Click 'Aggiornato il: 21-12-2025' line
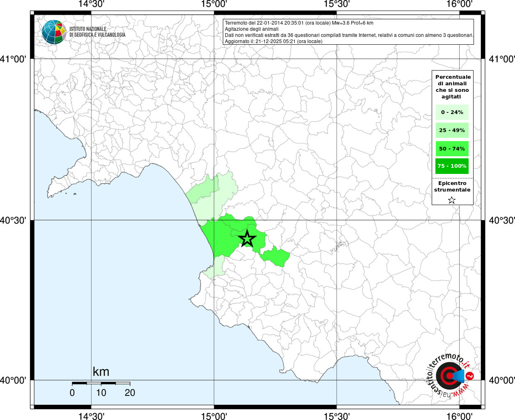Viewport: 515px width, 420px height. [274, 41]
